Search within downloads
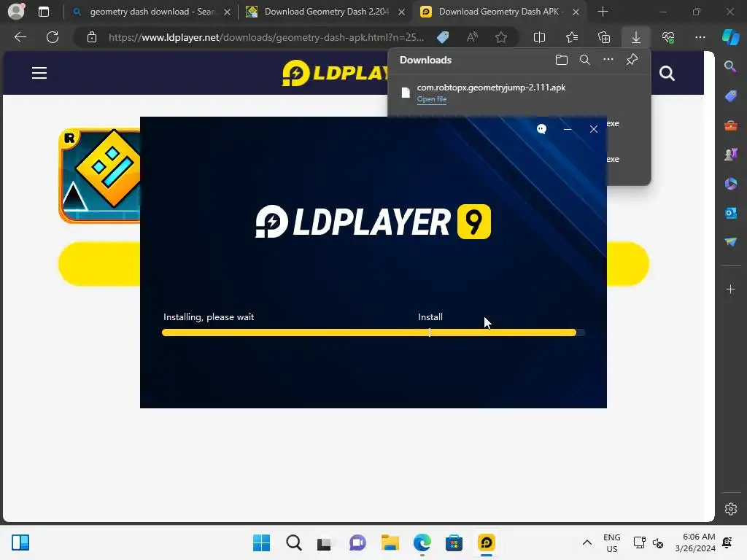This screenshot has width=747, height=560. [585, 60]
